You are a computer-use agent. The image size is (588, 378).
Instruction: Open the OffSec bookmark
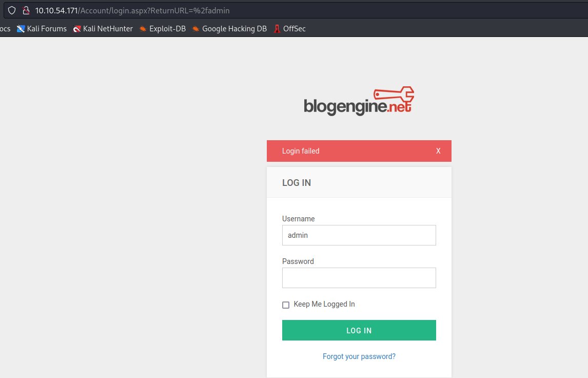pos(289,29)
